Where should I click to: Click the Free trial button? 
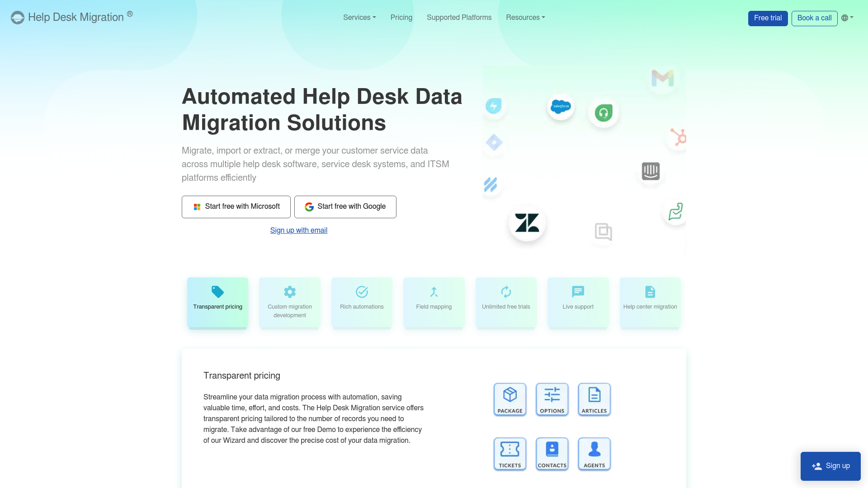(x=768, y=18)
